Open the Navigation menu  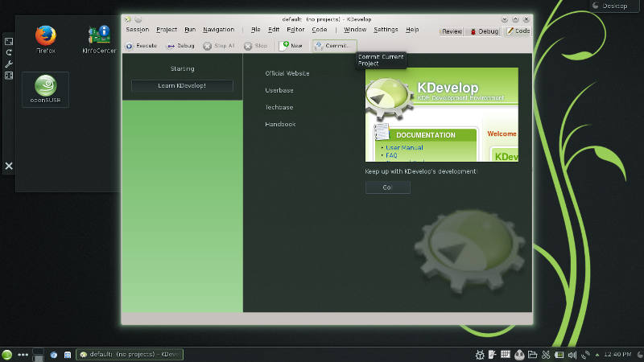(x=218, y=30)
